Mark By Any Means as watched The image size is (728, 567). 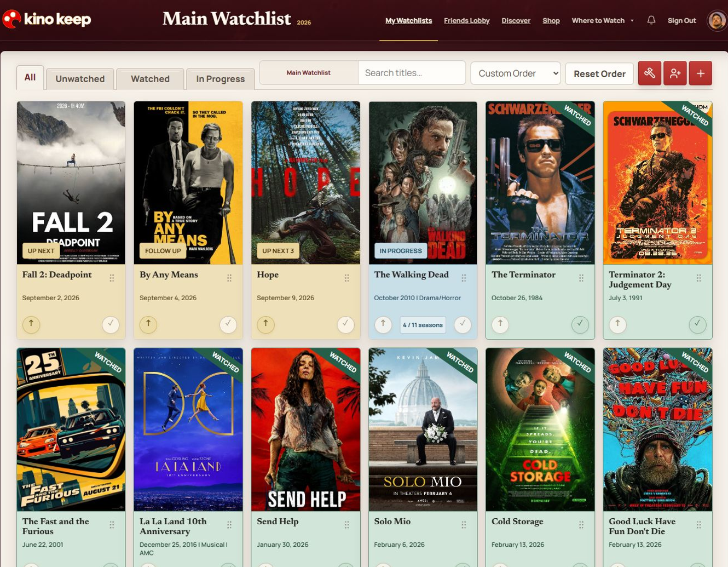click(x=228, y=324)
